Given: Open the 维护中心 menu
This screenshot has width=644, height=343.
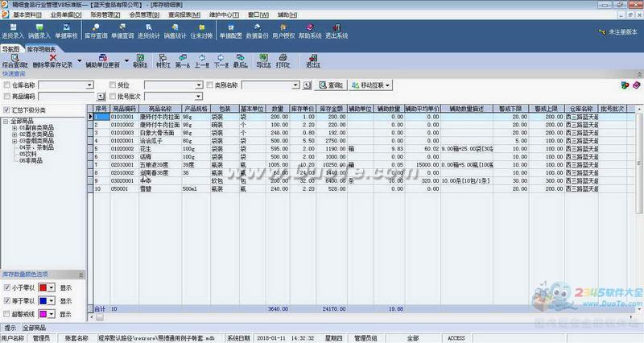Looking at the screenshot, I should tap(224, 14).
